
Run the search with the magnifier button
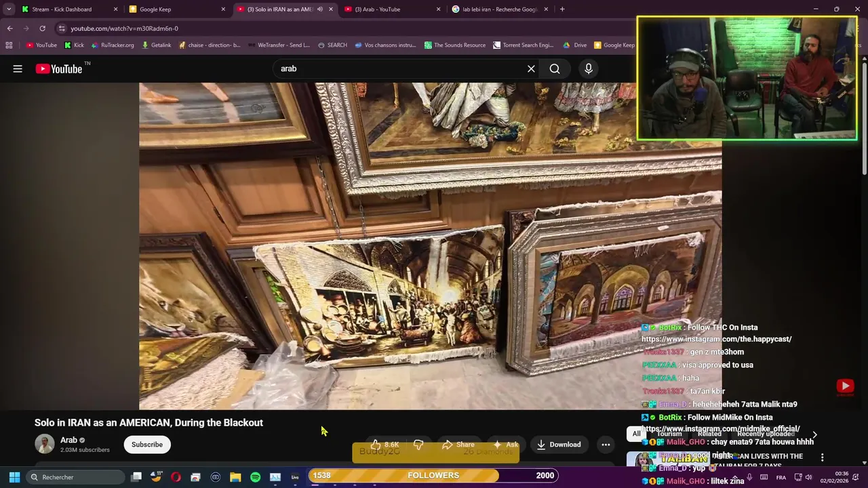point(555,68)
